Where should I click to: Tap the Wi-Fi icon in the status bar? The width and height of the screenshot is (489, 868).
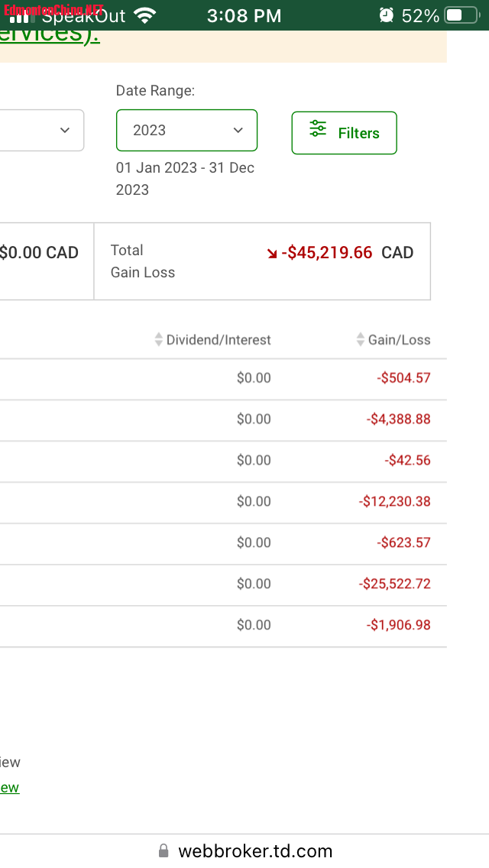145,15
